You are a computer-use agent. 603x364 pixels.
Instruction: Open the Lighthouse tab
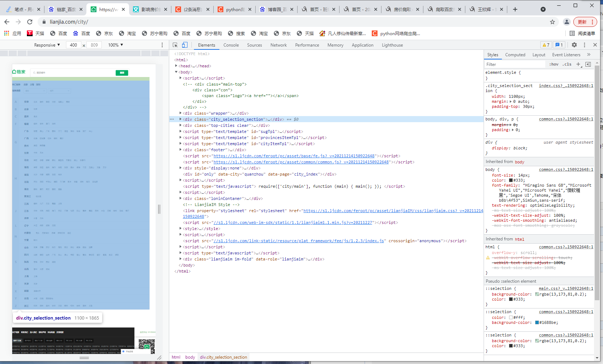[393, 45]
